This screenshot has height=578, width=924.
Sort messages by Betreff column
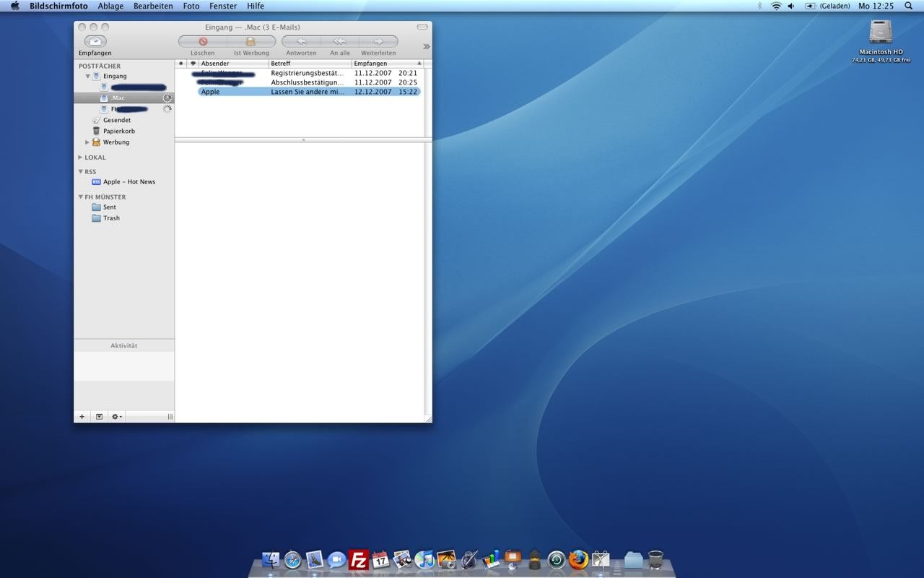pyautogui.click(x=310, y=64)
